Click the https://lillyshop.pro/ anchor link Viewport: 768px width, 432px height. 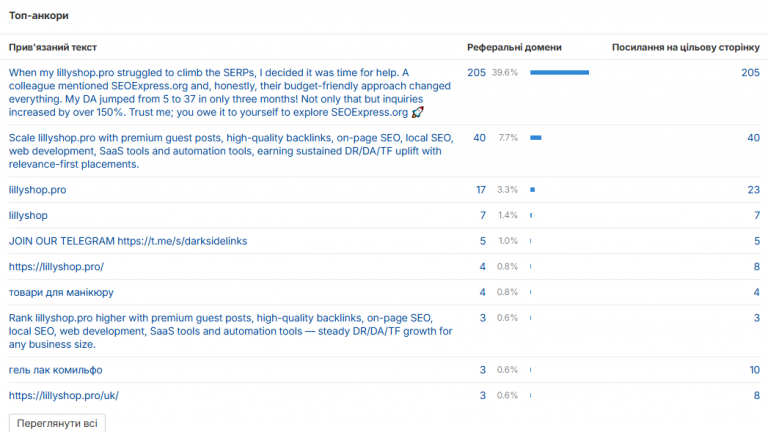56,267
